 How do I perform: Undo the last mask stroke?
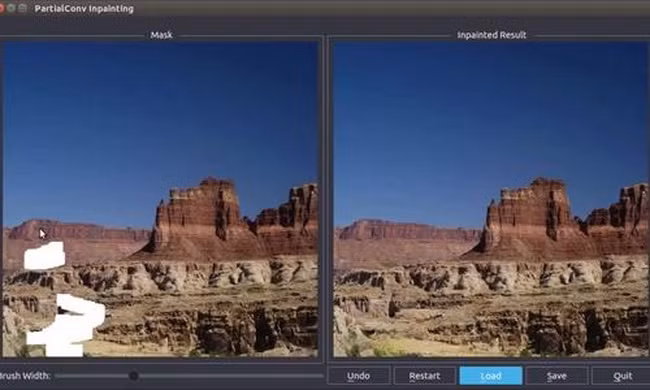[359, 376]
